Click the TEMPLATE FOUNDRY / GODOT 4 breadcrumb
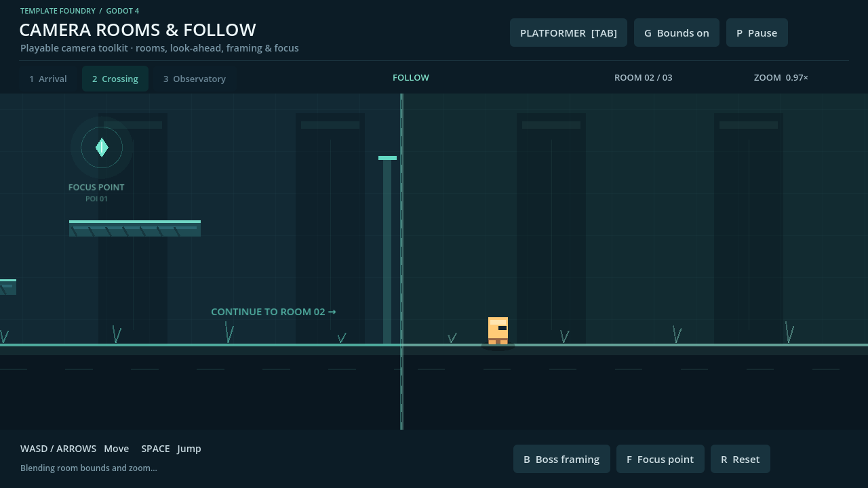The height and width of the screenshot is (488, 868). (x=80, y=11)
